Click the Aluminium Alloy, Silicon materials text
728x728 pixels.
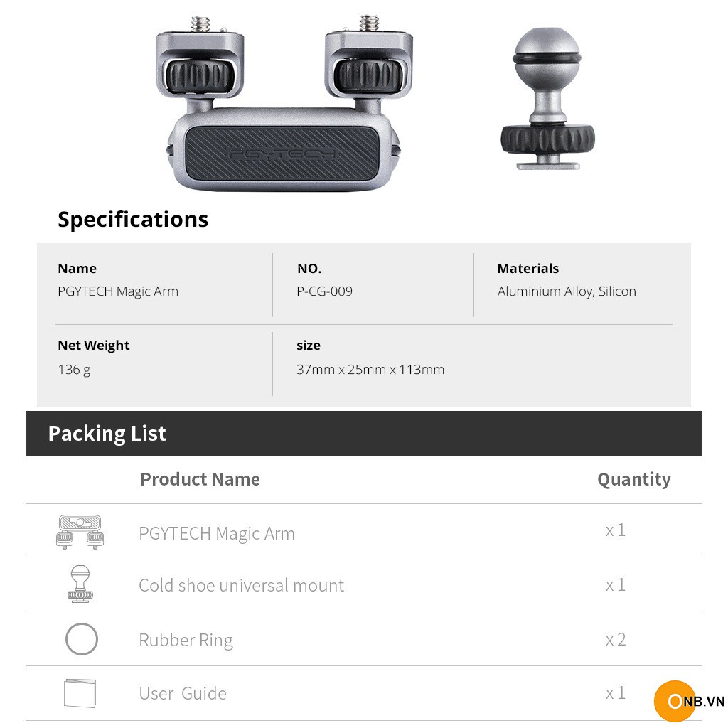[567, 291]
